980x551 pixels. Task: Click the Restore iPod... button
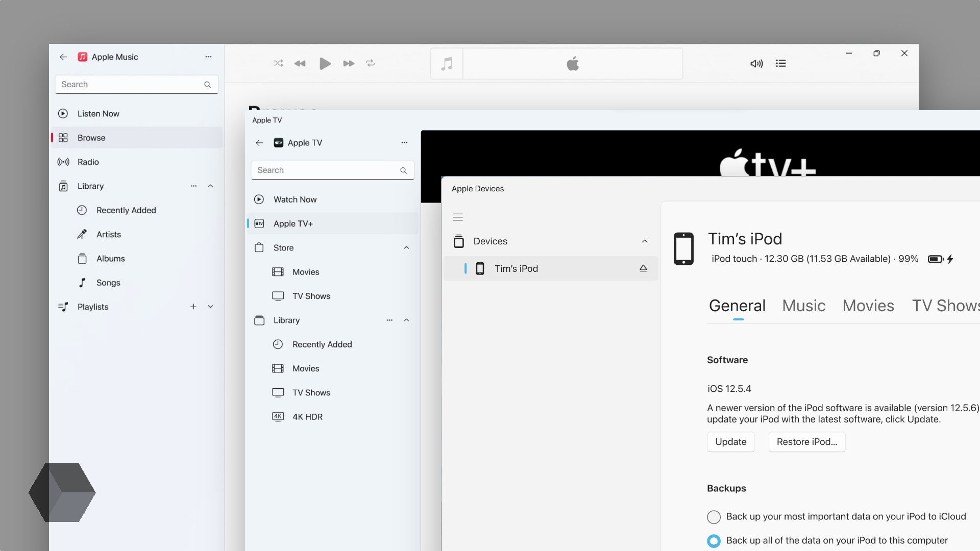pyautogui.click(x=807, y=442)
